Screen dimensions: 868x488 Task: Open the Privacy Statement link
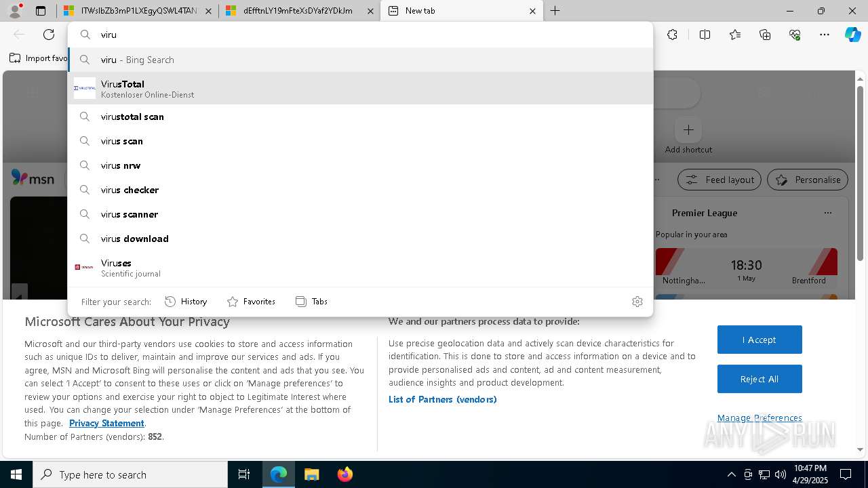[106, 423]
